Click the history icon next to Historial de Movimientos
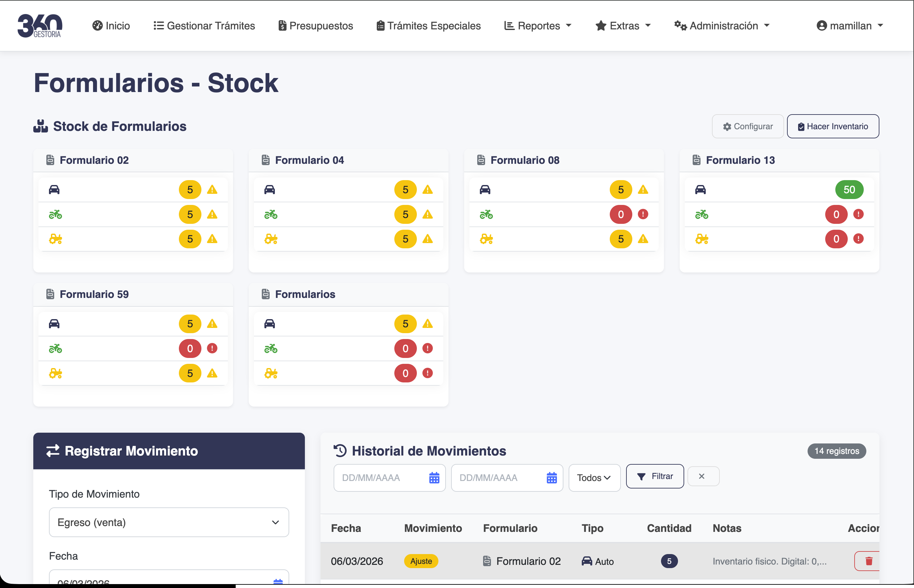Image resolution: width=914 pixels, height=588 pixels. 339,451
